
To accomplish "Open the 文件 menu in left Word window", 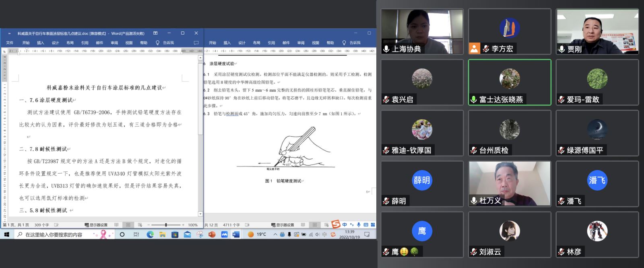I will point(10,43).
